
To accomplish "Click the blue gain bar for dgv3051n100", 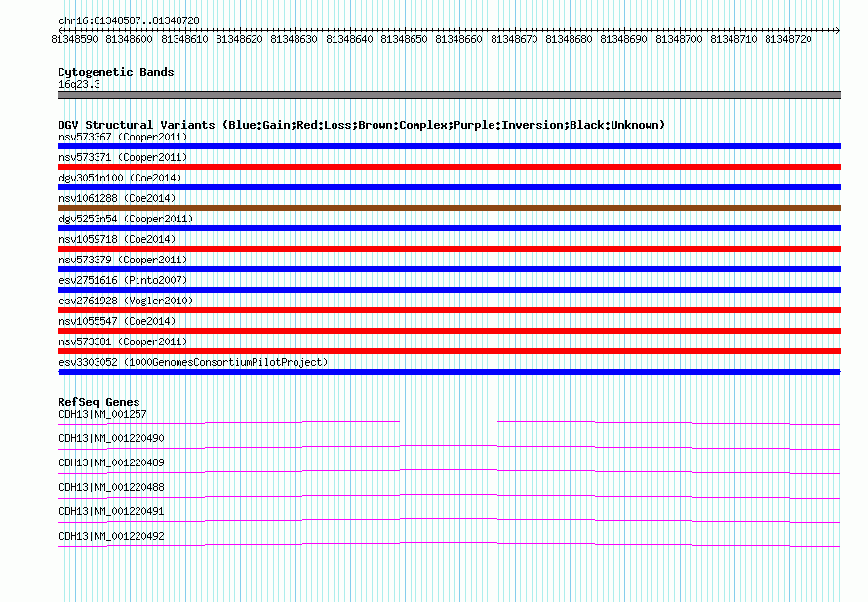I will click(x=449, y=187).
